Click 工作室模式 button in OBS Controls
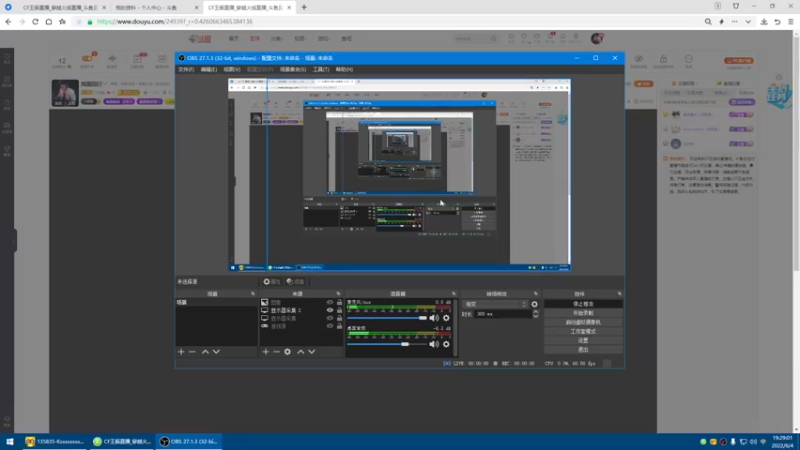800x450 pixels. [583, 332]
